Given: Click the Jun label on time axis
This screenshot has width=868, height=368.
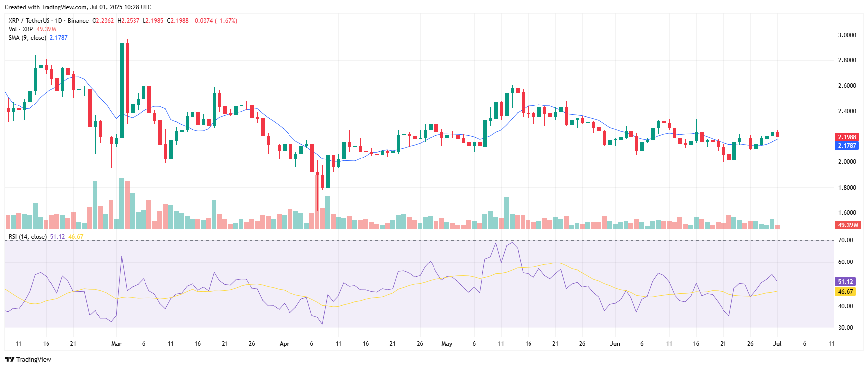Looking at the screenshot, I should 615,344.
